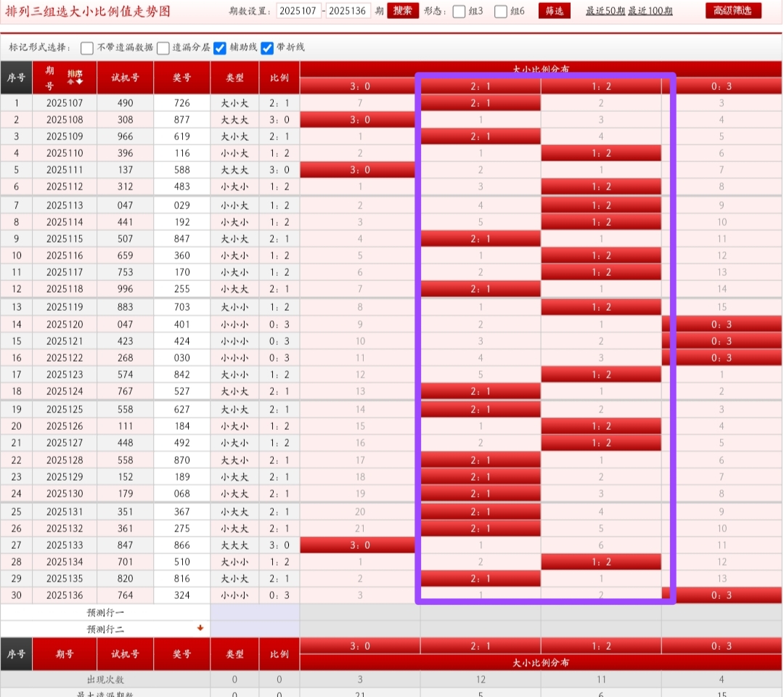Focus the start period field 2025107

tap(298, 11)
